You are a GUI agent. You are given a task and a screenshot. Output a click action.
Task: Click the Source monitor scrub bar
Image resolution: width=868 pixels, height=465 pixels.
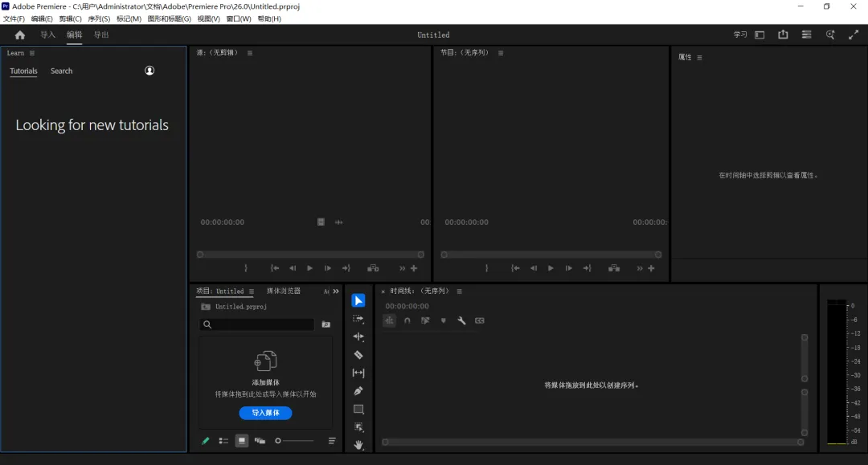pos(310,255)
